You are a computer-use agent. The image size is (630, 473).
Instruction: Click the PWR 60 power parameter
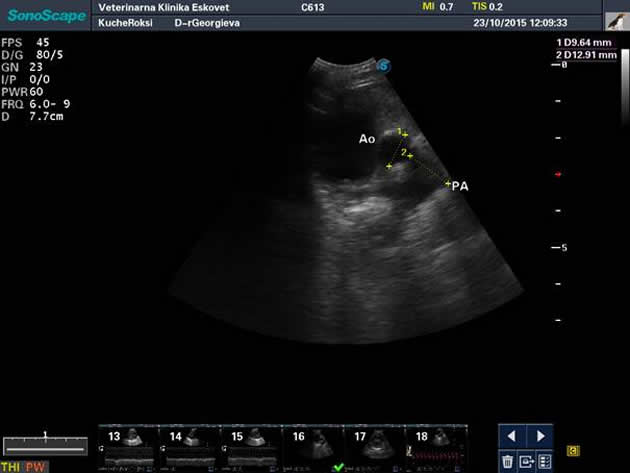pyautogui.click(x=22, y=92)
